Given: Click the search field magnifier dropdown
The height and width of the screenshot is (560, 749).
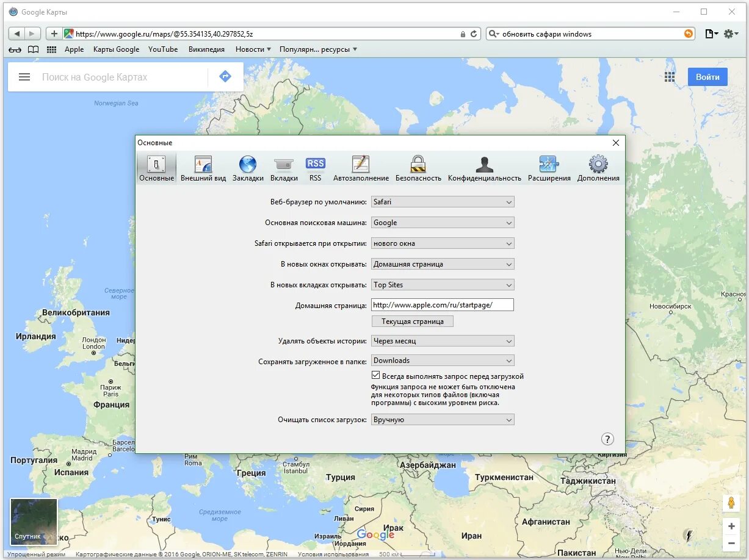Looking at the screenshot, I should 494,34.
